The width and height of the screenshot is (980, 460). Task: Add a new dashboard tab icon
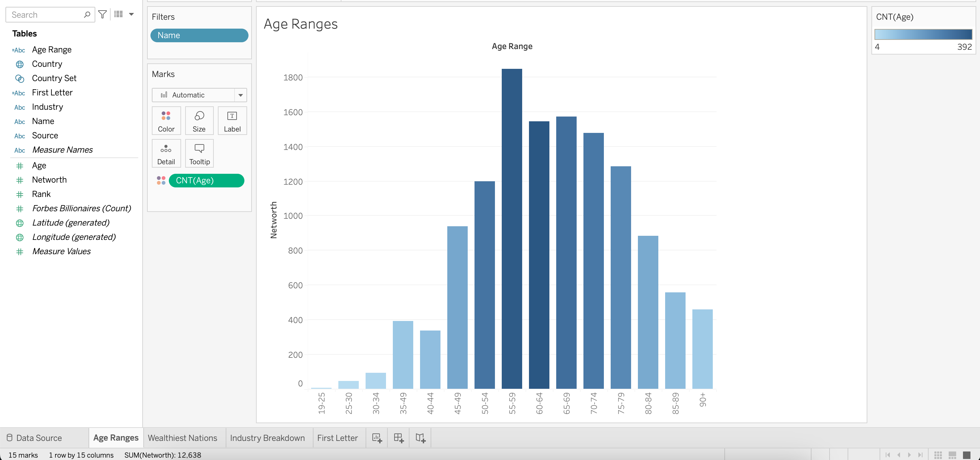coord(398,438)
